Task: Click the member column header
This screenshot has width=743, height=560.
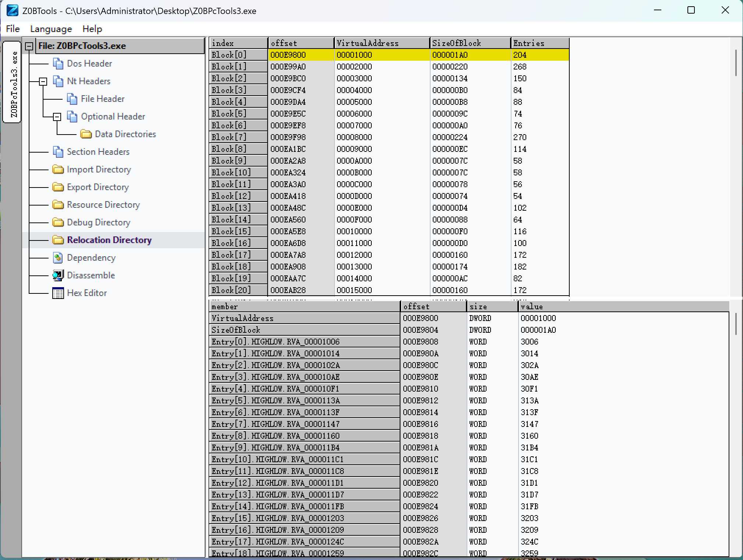Action: (305, 306)
